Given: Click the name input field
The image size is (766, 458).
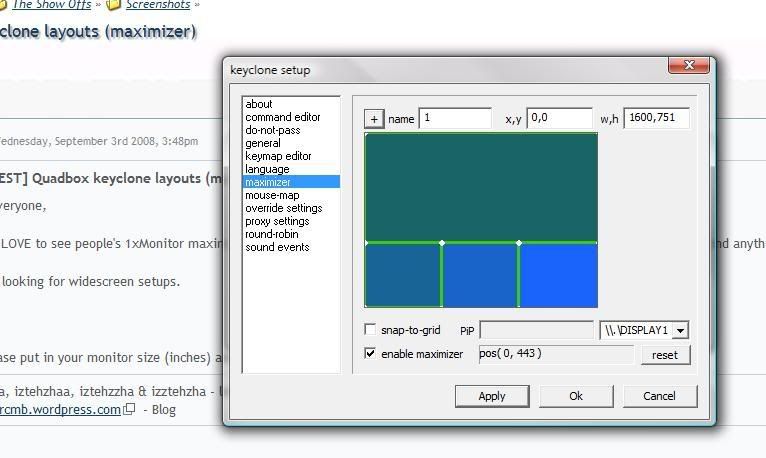Looking at the screenshot, I should tap(455, 118).
